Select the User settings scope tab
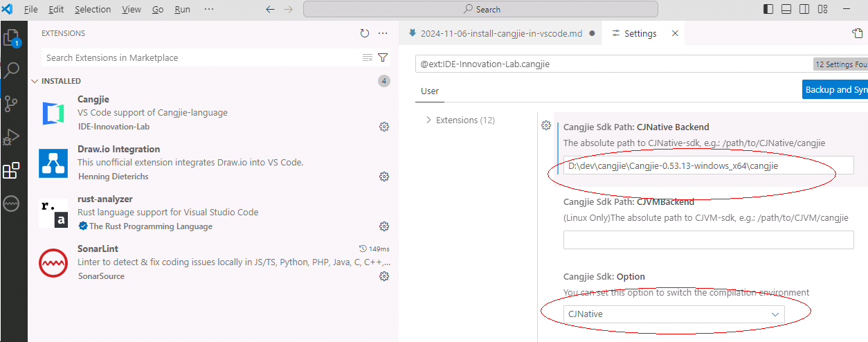Image resolution: width=868 pixels, height=342 pixels. 430,91
